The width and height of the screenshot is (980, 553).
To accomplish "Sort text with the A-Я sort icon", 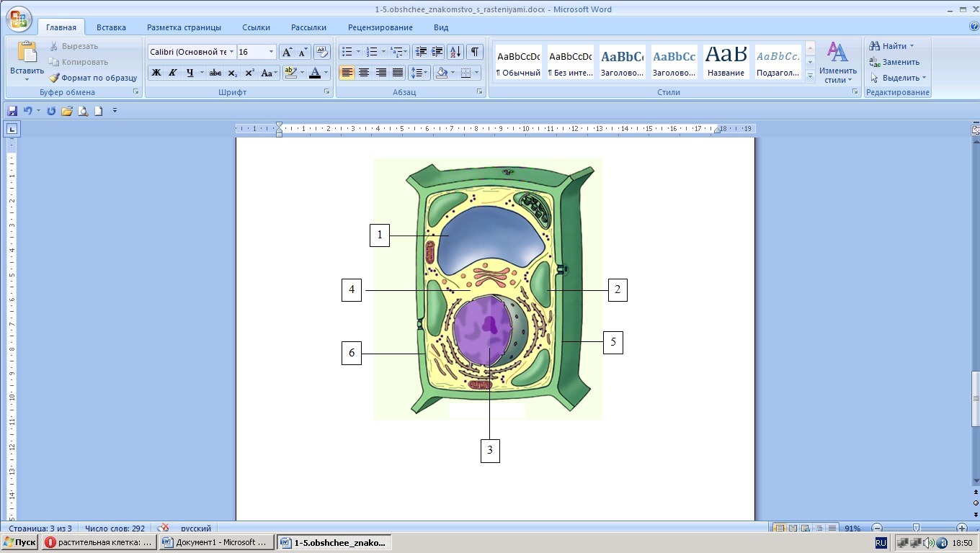I will tap(455, 52).
